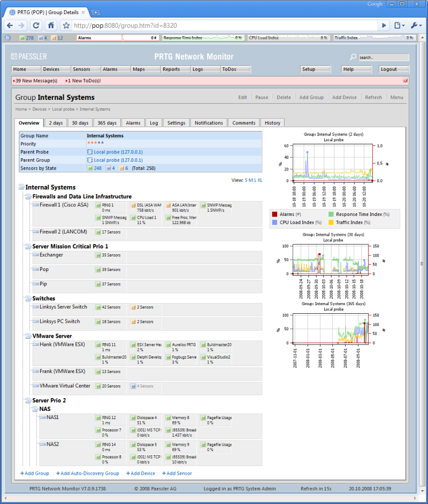The image size is (428, 504).
Task: Click the Logout button
Action: tap(394, 69)
